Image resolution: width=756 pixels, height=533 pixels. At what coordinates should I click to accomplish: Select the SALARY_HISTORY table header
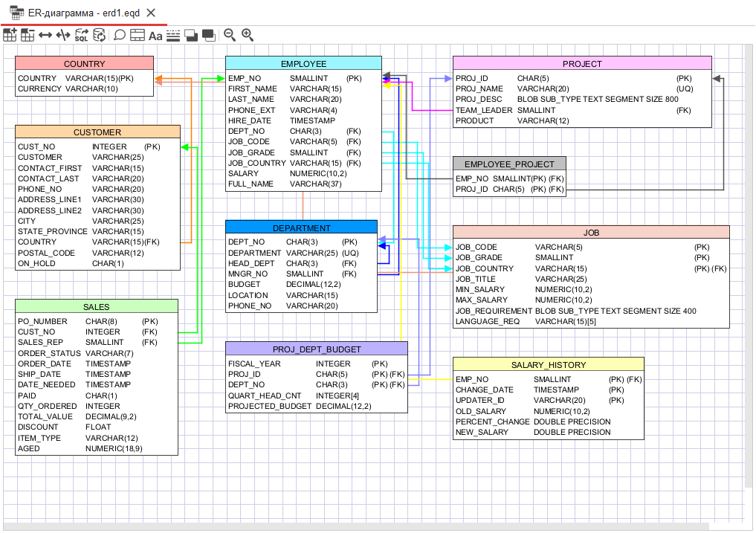548,364
